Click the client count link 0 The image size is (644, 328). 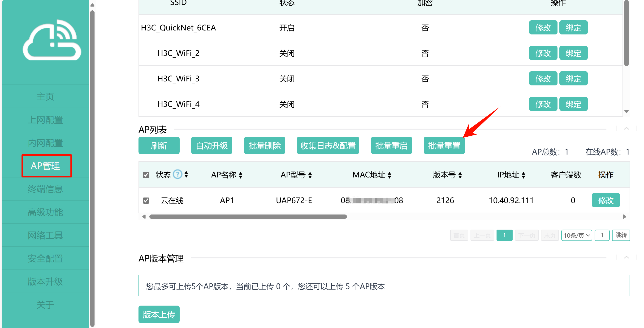tap(573, 200)
